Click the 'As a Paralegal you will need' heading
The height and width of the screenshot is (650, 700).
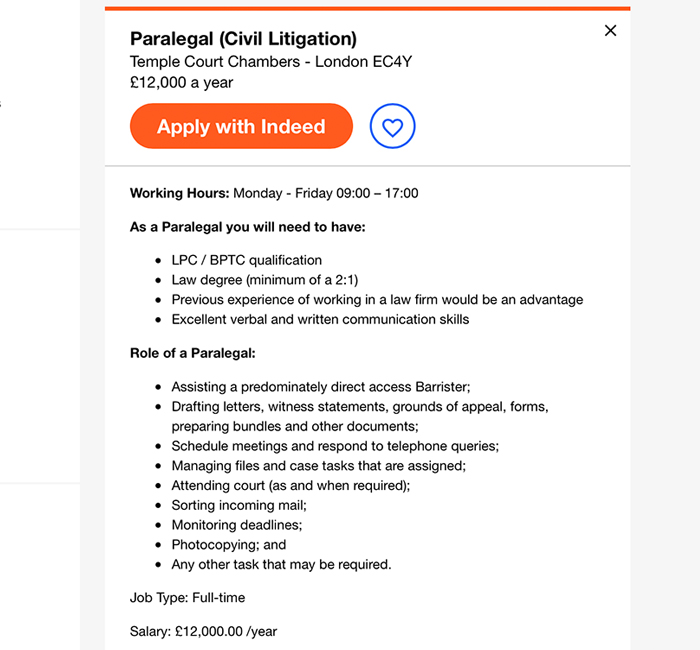pos(247,227)
